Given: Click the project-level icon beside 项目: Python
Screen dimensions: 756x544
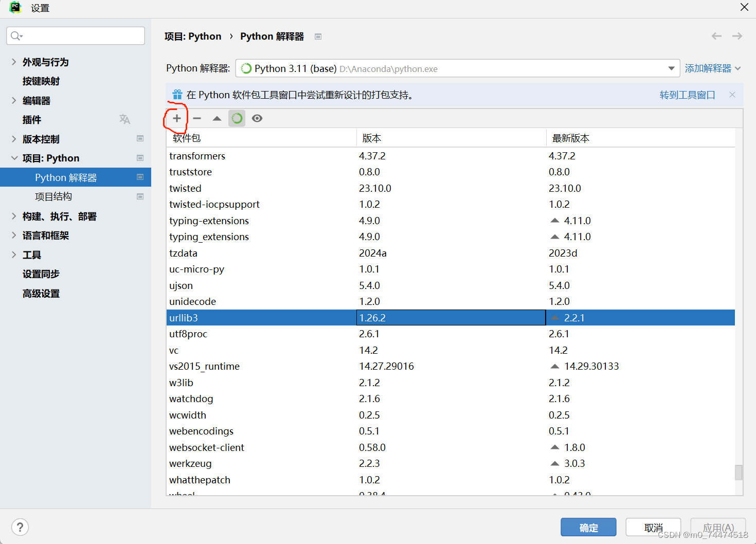Looking at the screenshot, I should click(x=140, y=158).
